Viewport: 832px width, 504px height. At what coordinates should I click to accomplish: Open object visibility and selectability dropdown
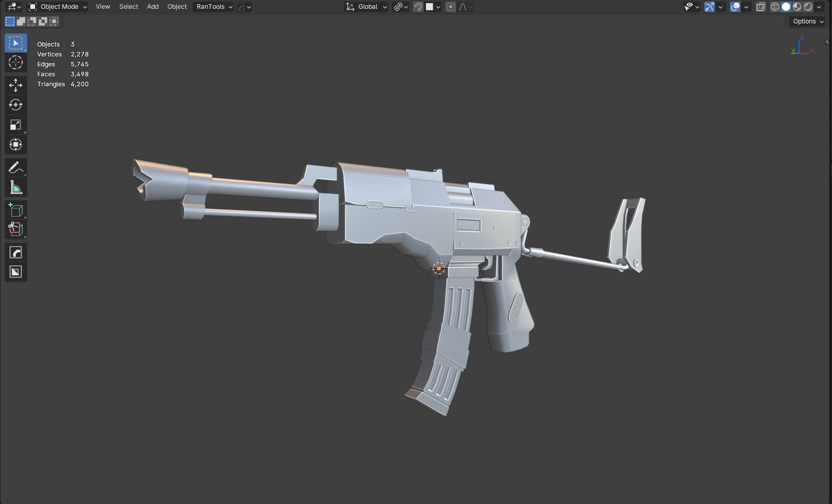click(x=692, y=7)
